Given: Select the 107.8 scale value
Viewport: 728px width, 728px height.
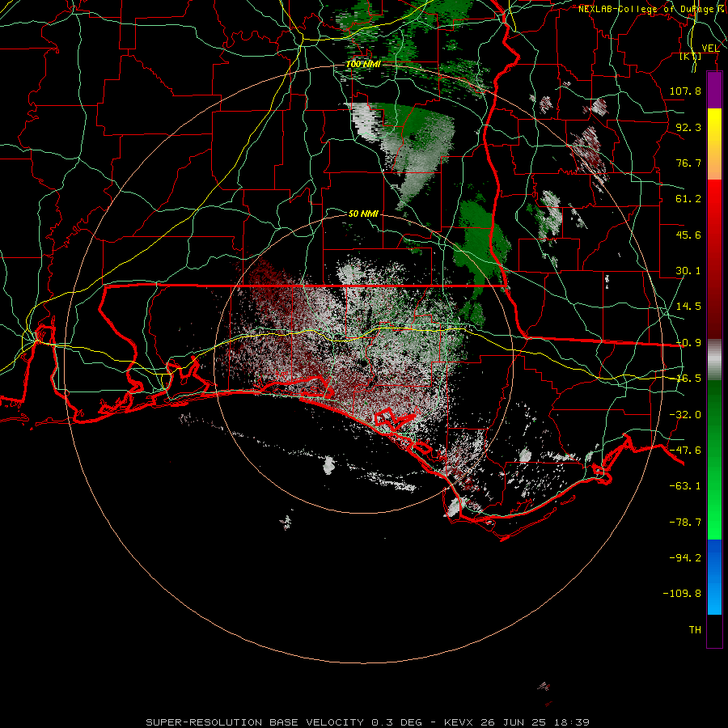Looking at the screenshot, I should click(685, 91).
